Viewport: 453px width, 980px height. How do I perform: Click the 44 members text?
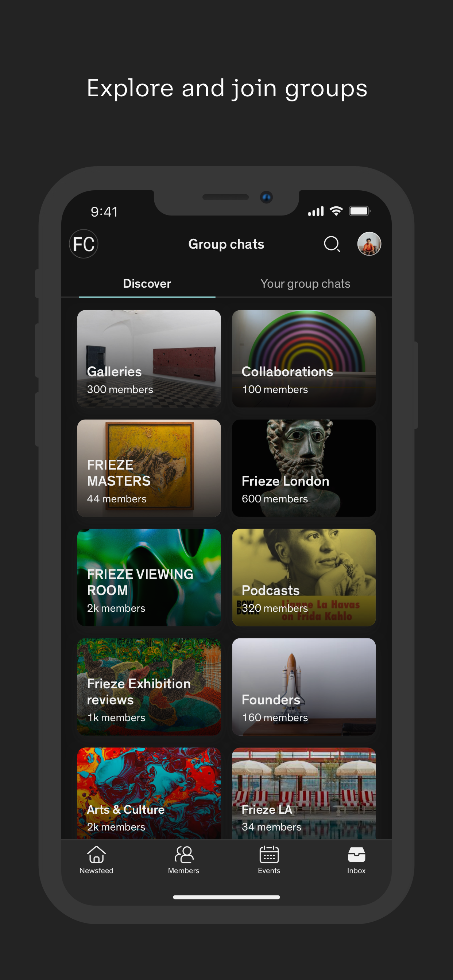(x=116, y=499)
